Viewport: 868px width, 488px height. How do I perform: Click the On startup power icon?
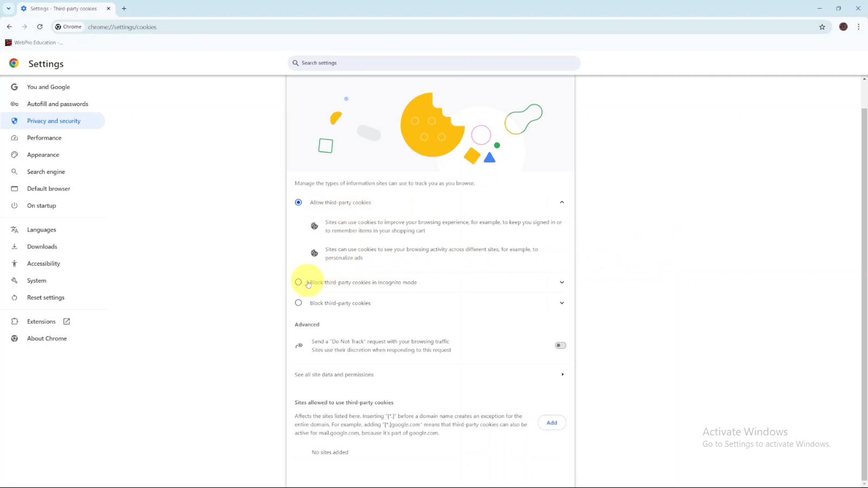15,206
